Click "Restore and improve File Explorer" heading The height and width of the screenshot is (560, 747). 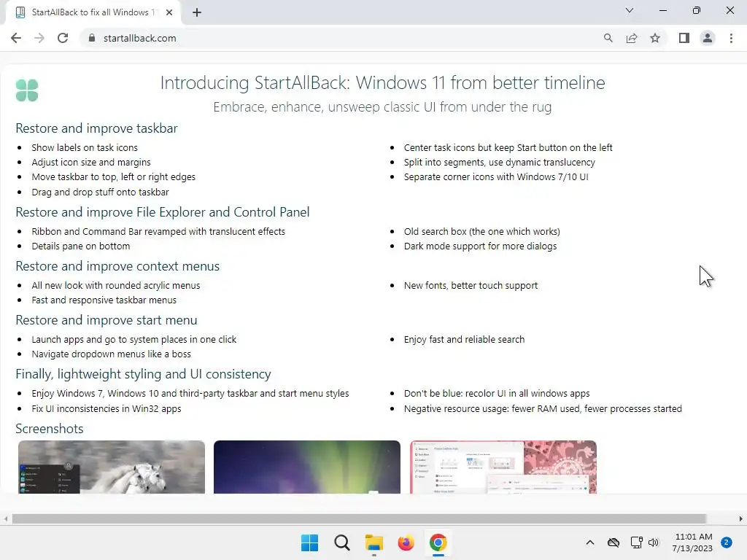coord(163,212)
